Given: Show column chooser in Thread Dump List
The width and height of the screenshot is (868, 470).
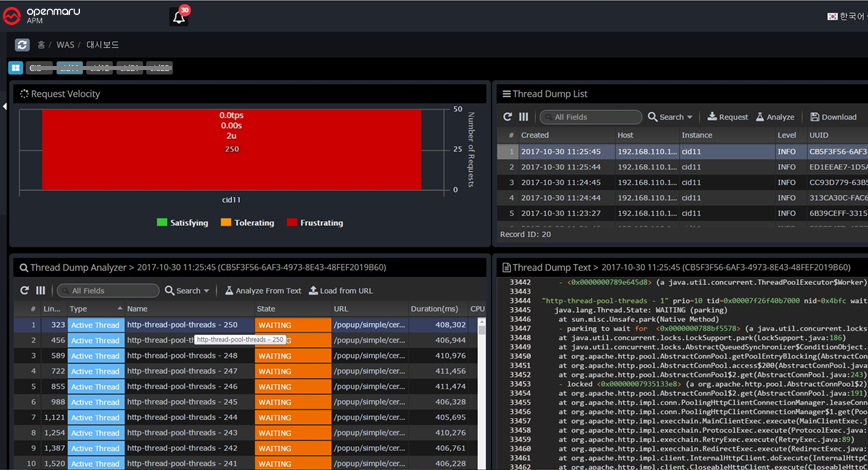Looking at the screenshot, I should click(x=523, y=117).
